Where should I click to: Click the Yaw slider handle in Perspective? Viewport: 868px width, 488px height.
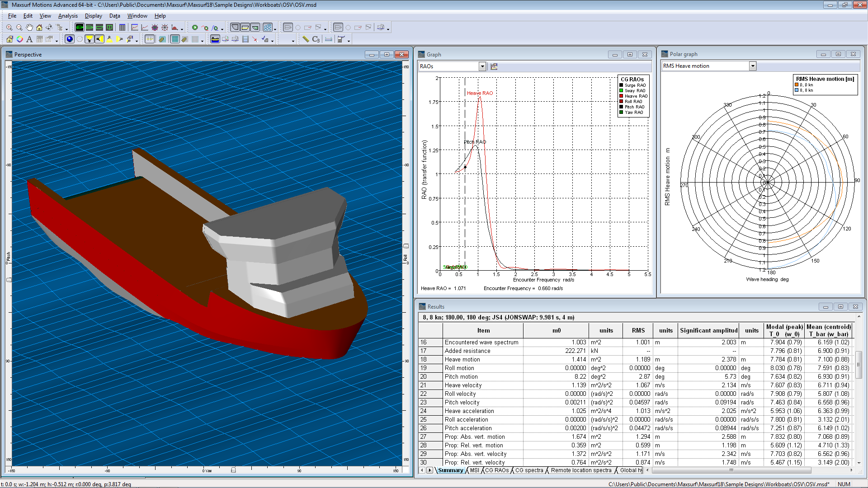233,470
